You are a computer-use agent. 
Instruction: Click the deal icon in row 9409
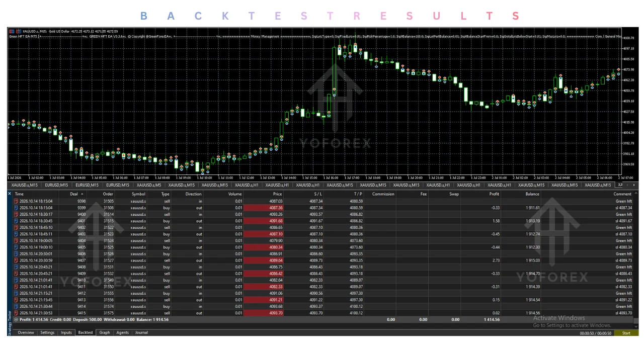[16, 274]
